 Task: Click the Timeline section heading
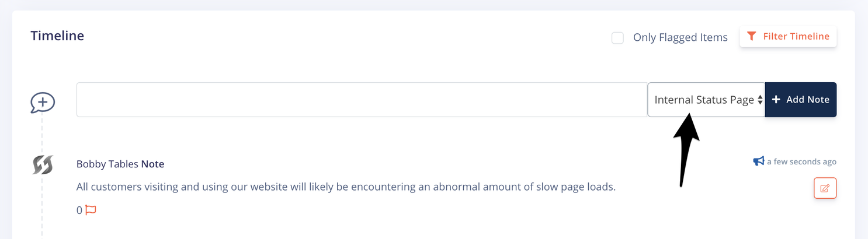57,36
